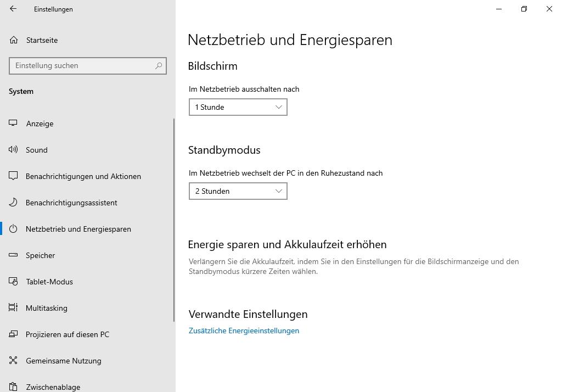Click the Projizieren auf diesen PC icon
Screen dimensions: 562x392
point(13,334)
